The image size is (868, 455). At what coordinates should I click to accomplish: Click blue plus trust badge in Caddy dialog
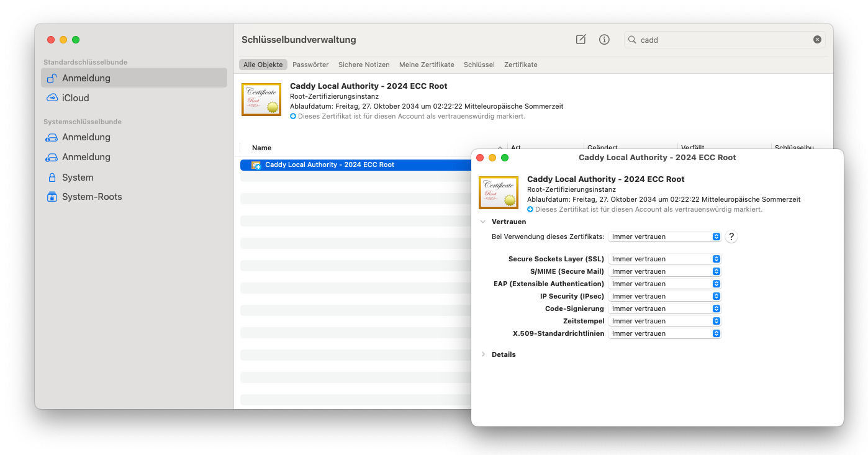click(x=530, y=210)
